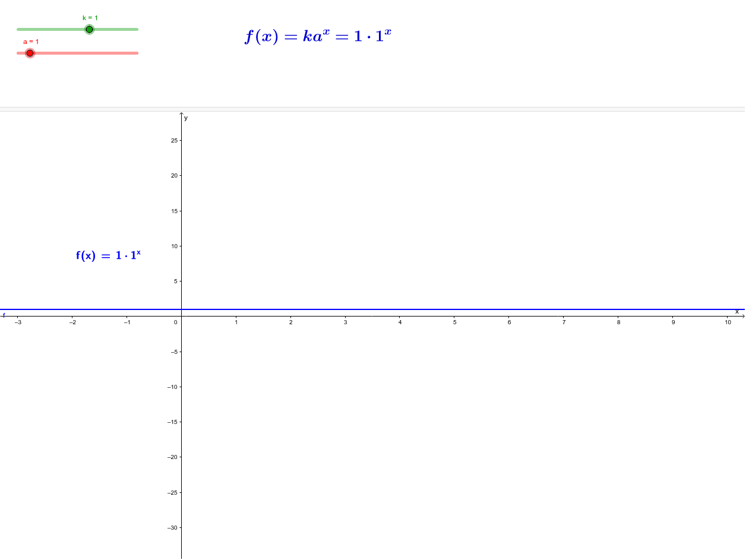Viewport: 746px width, 560px height.
Task: Click x-axis tick value −1
Action: point(127,322)
